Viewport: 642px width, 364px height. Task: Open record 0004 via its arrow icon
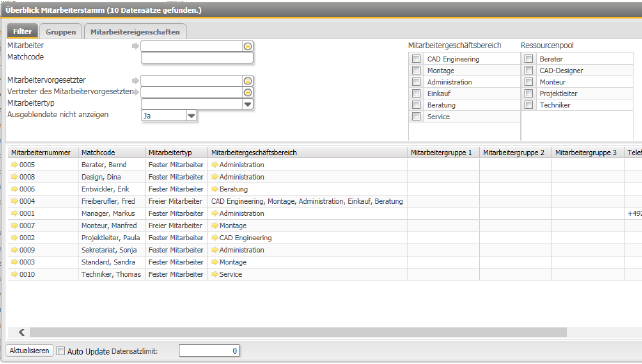[x=14, y=201]
